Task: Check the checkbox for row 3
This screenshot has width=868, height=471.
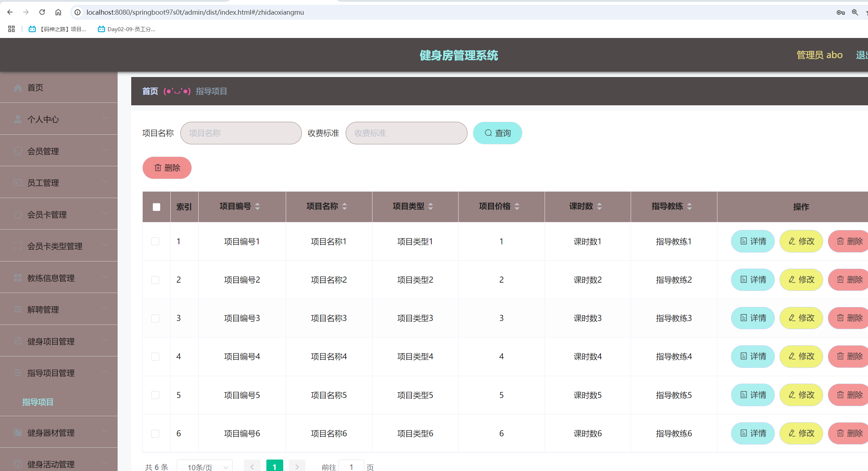Action: [x=155, y=318]
